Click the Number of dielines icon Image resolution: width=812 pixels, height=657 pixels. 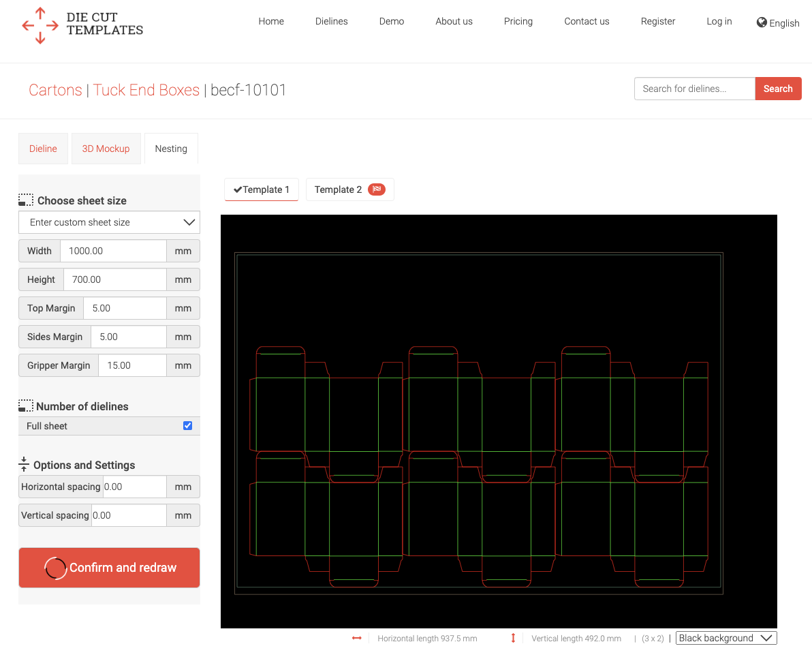pos(26,406)
